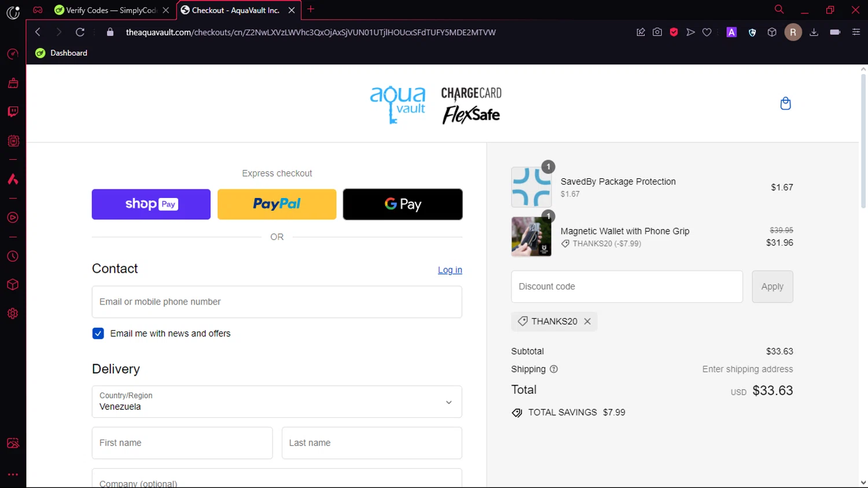Open the easy setup sliders icon
868x488 pixels.
click(x=856, y=32)
